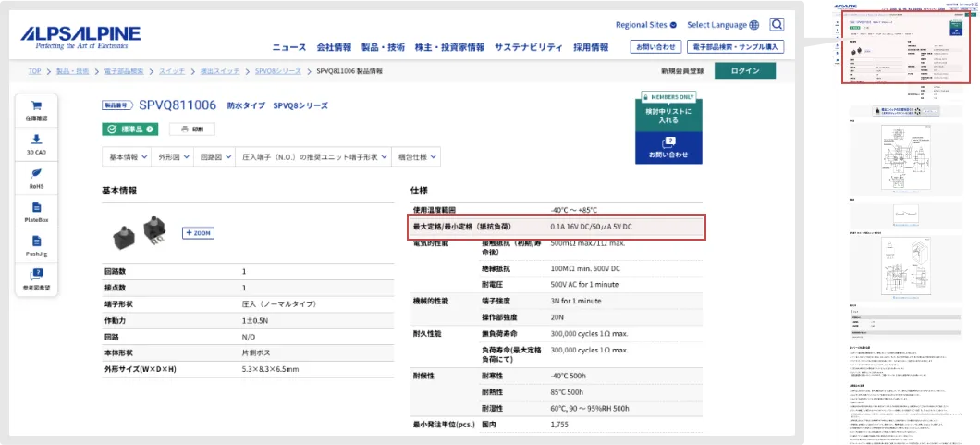The height and width of the screenshot is (445, 980).
Task: Open 検出スイッチ breadcrumb link
Action: 219,71
